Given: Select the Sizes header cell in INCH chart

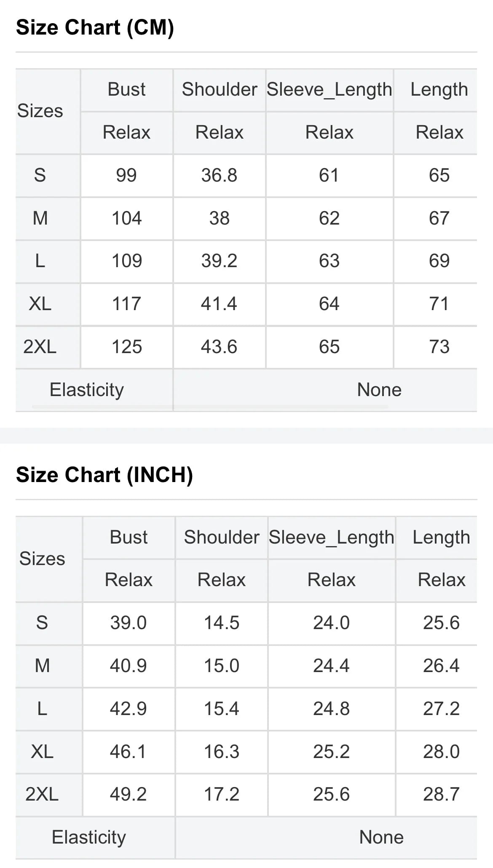Looking at the screenshot, I should point(42,559).
